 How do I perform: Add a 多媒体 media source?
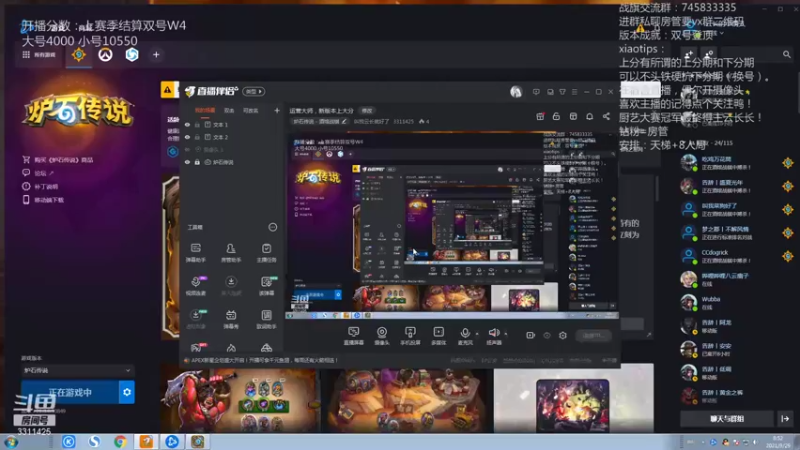click(438, 336)
